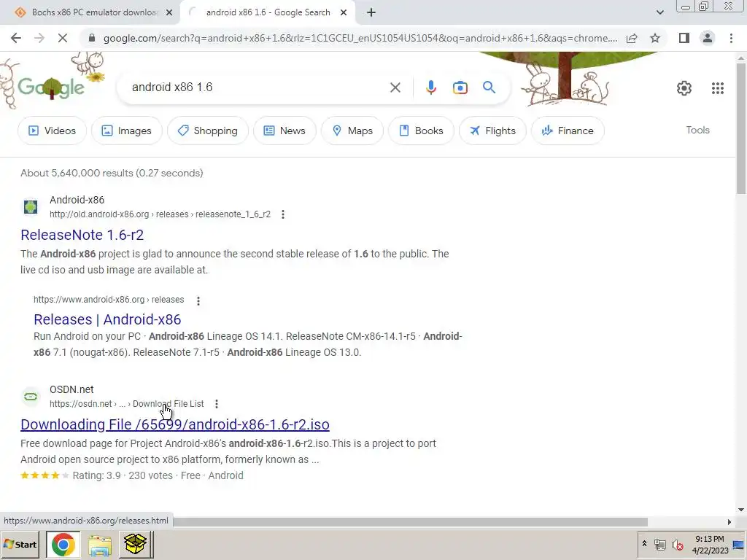Click the About 5,640,000 results text
This screenshot has height=560, width=747.
(x=112, y=173)
